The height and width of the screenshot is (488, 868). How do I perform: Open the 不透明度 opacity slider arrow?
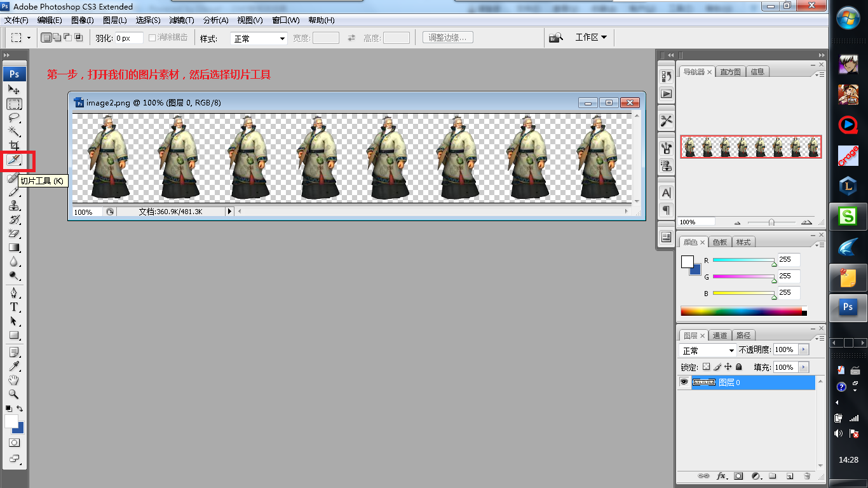tap(804, 349)
